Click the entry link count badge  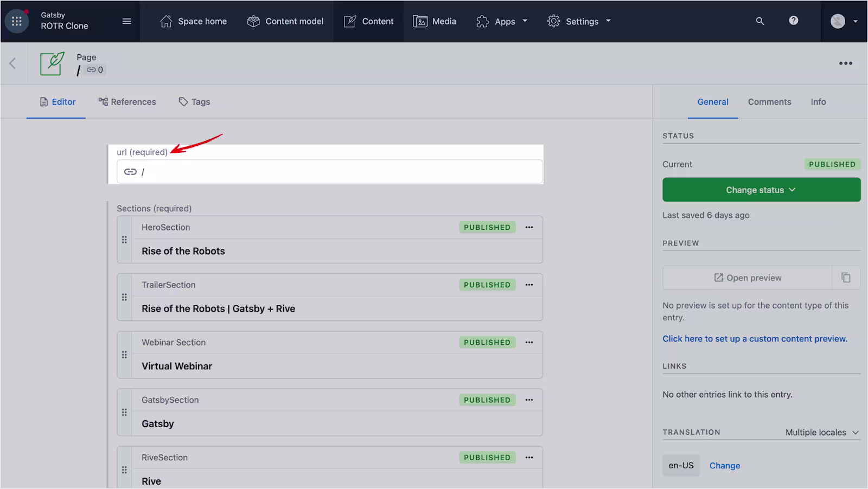tap(95, 70)
